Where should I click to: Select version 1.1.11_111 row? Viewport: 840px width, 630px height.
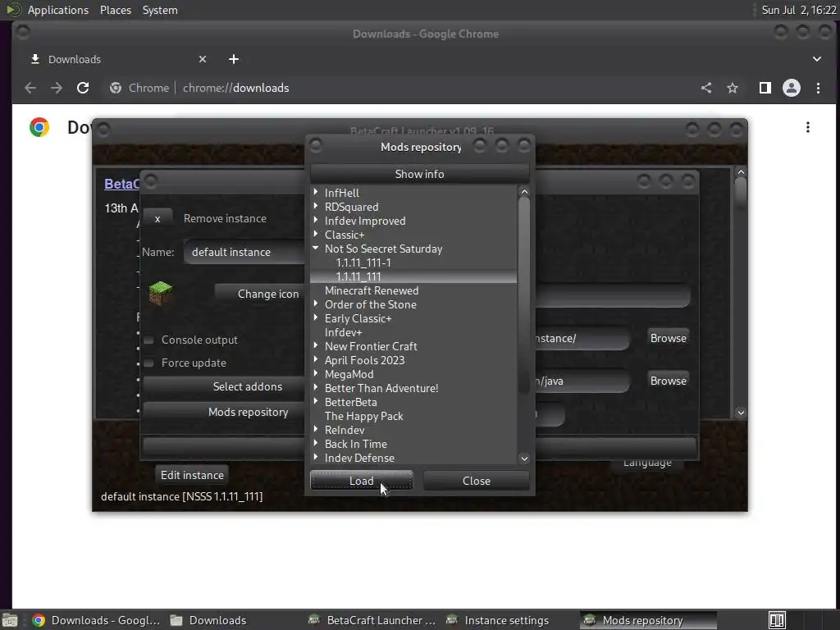tap(413, 276)
